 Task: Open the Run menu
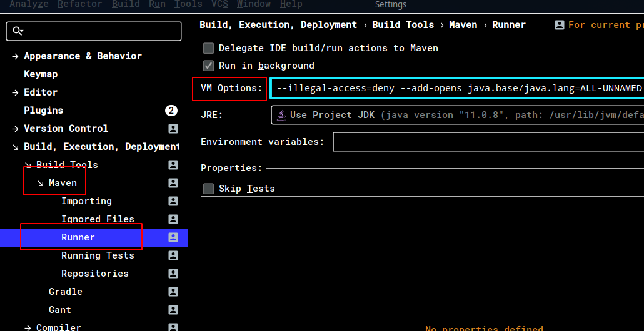pyautogui.click(x=157, y=4)
